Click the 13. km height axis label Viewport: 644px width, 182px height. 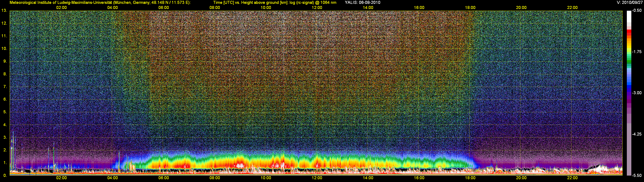4,10
